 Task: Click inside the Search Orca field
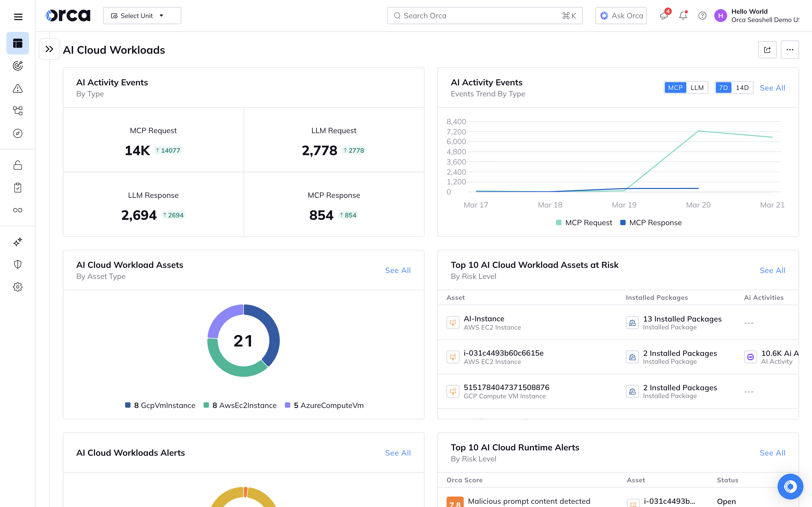[470, 15]
